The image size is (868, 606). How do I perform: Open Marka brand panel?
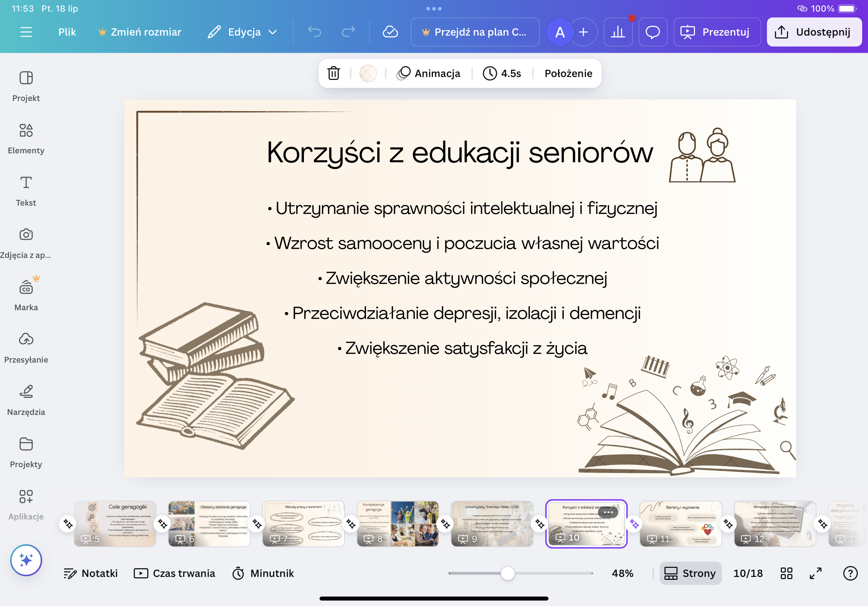[x=26, y=295]
